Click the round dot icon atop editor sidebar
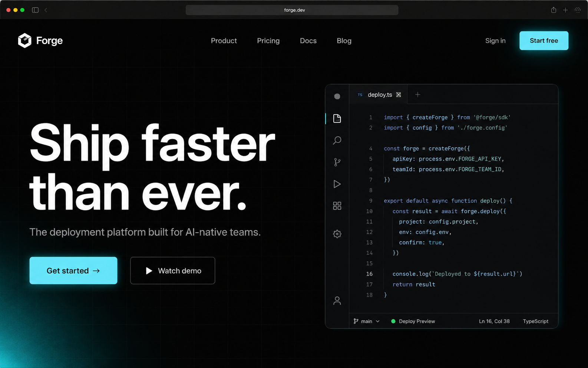The image size is (588, 368). coord(337,96)
